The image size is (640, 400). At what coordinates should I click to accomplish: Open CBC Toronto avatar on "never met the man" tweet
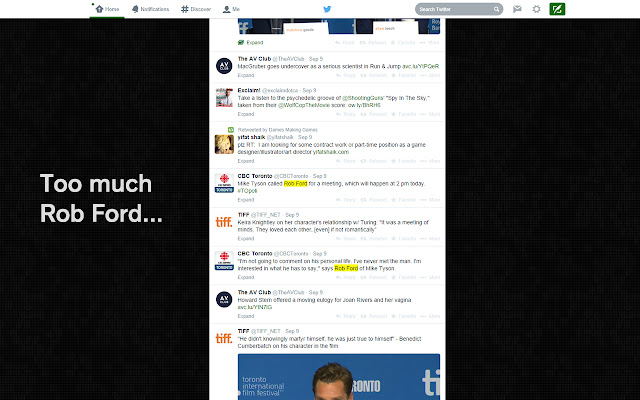[x=224, y=261]
